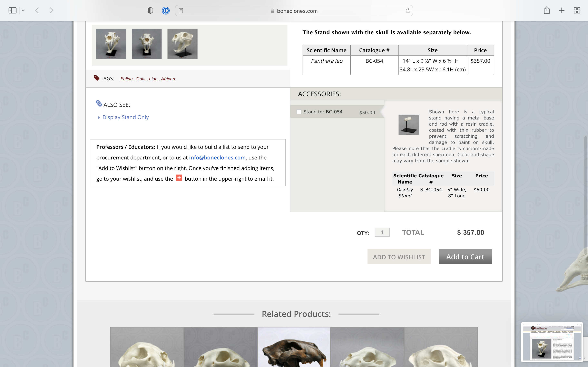Click the ADD TO WISHLIST button
This screenshot has height=367, width=588.
[399, 256]
